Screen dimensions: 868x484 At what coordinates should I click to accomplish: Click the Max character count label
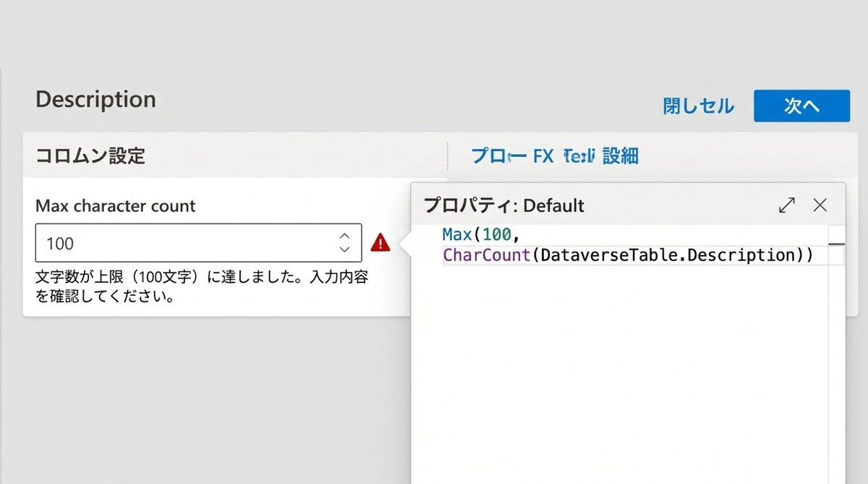coord(115,205)
